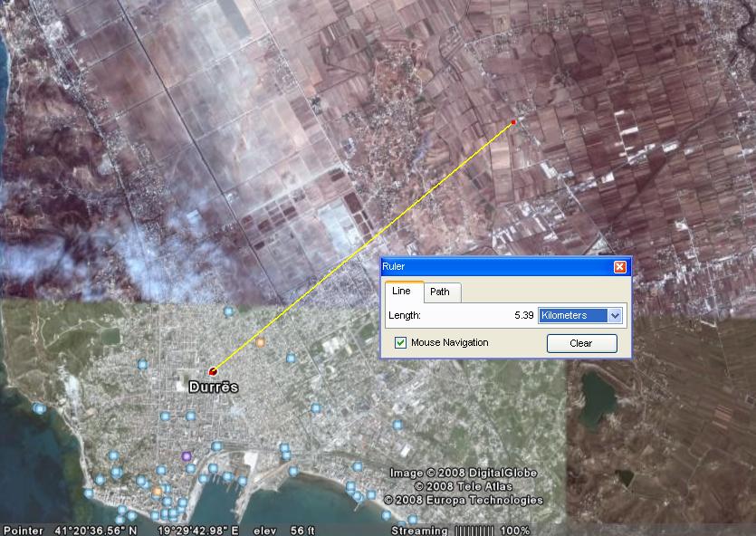The width and height of the screenshot is (756, 536).
Task: Select the Line tab in Ruler
Action: 402,292
